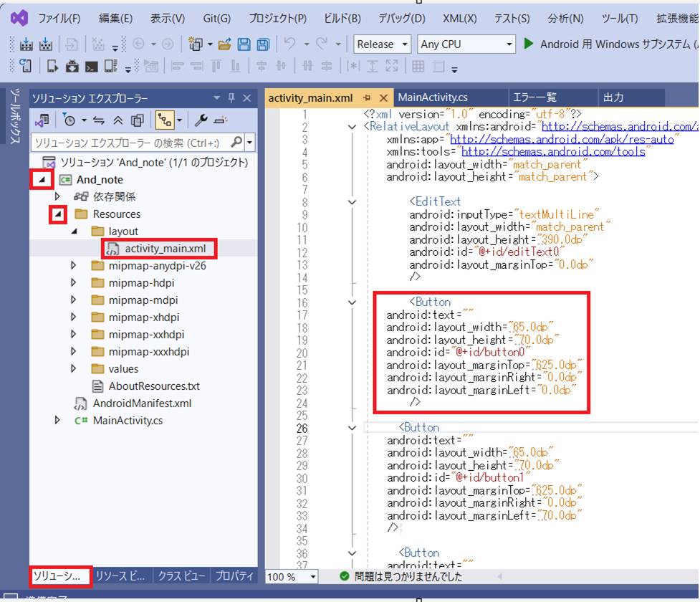Toggle the nested files view button
Viewport: 700px width, 602px height.
coord(164,120)
